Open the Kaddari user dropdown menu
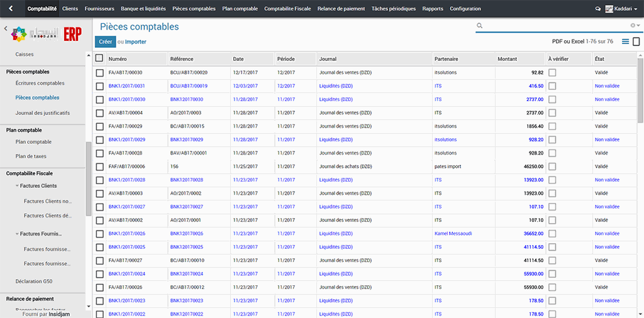This screenshot has width=644, height=318. tap(624, 9)
